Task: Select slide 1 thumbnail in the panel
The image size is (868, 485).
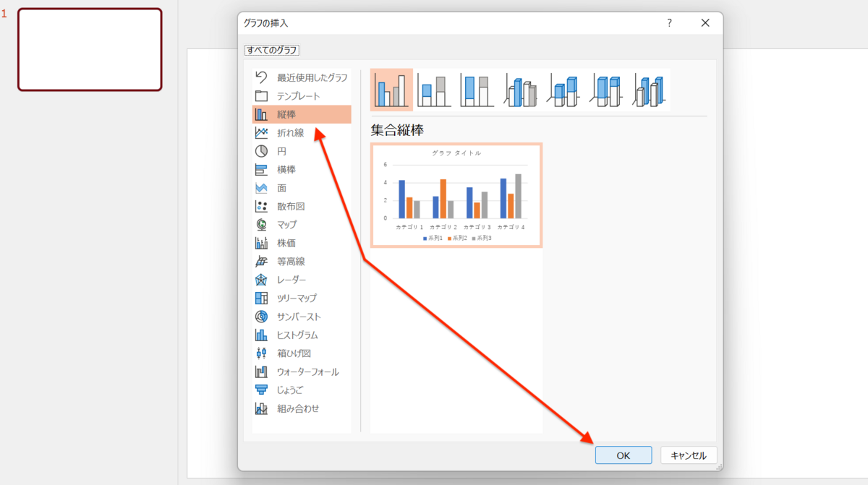Action: 90,49
